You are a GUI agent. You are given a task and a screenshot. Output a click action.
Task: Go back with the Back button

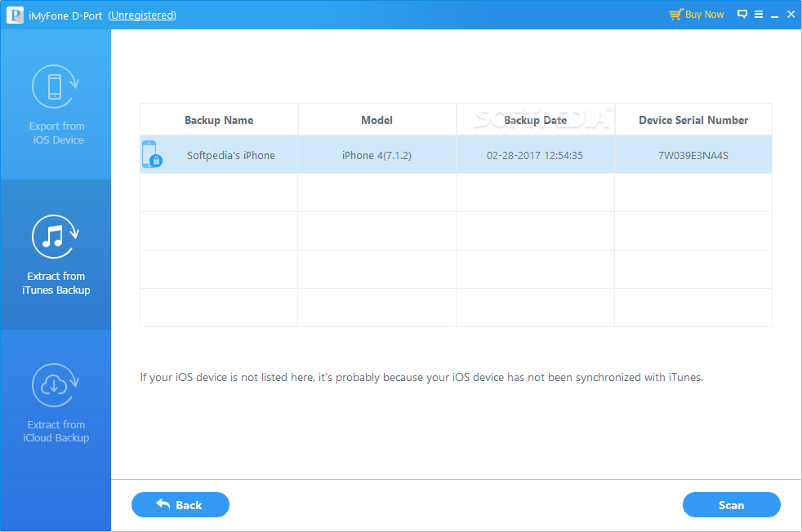tap(180, 505)
